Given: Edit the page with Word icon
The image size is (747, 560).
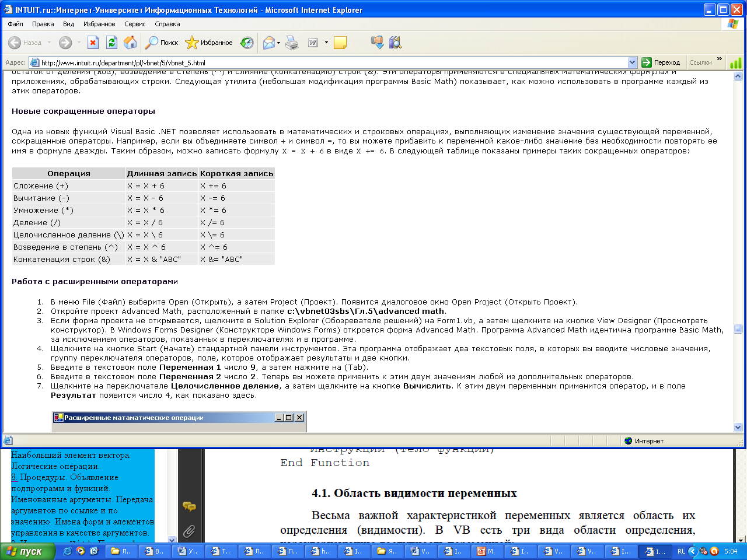Looking at the screenshot, I should coord(313,43).
